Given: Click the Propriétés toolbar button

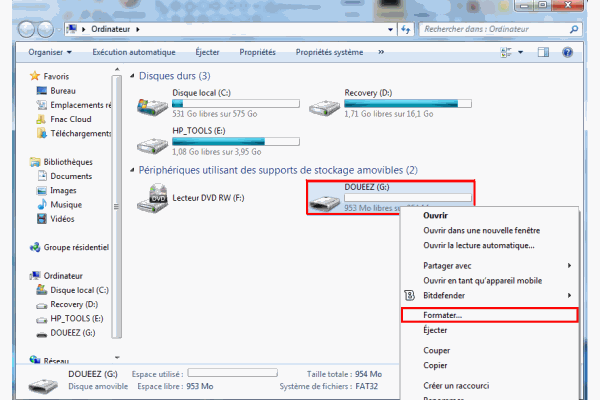Looking at the screenshot, I should 258,52.
